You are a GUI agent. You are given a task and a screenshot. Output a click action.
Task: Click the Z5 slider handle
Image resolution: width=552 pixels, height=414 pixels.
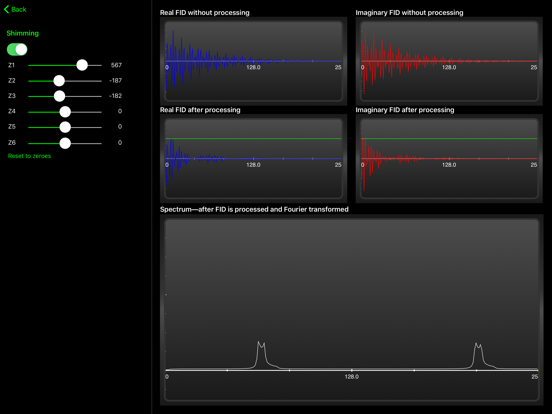[65, 127]
